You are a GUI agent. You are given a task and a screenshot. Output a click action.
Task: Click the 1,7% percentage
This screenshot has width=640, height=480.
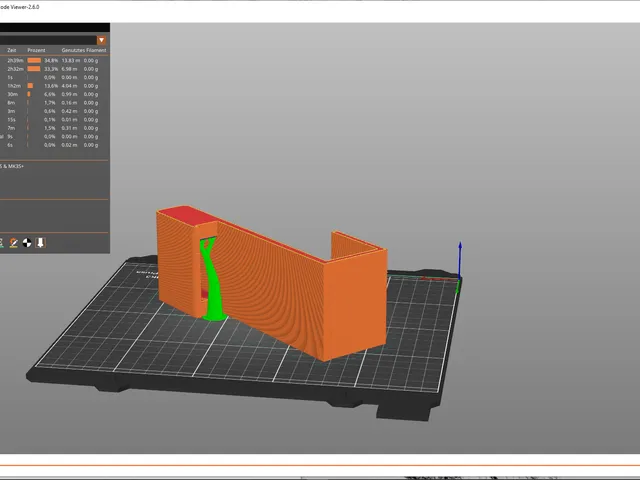click(x=50, y=103)
